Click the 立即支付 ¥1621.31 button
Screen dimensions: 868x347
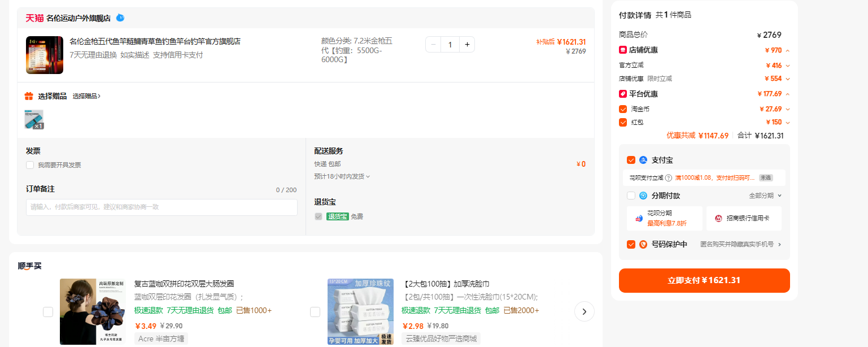pos(704,280)
